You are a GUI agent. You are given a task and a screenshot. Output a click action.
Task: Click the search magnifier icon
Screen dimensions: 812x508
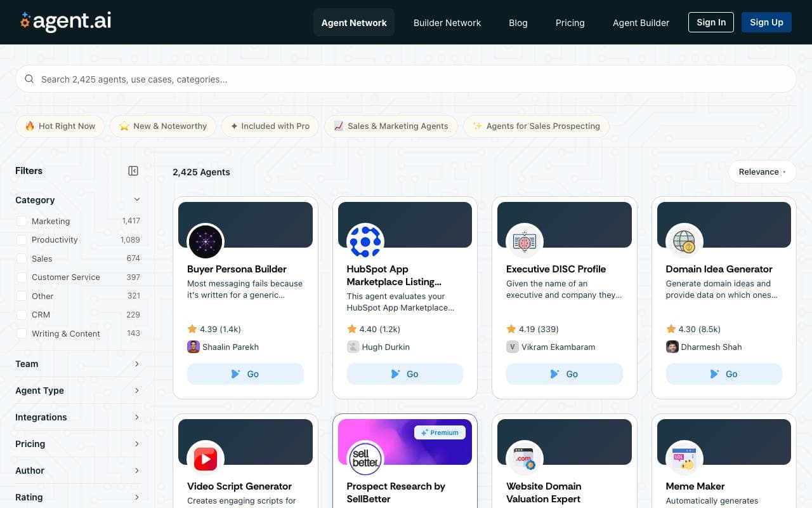tap(29, 79)
